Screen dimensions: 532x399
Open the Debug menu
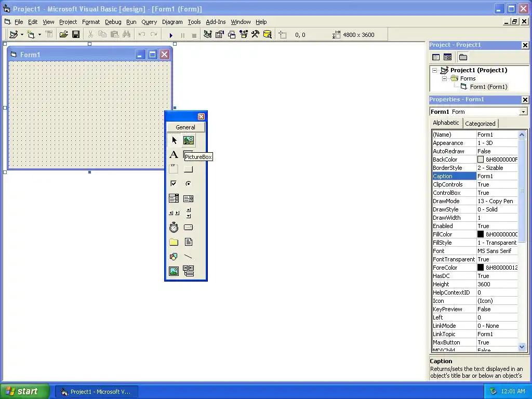(113, 22)
